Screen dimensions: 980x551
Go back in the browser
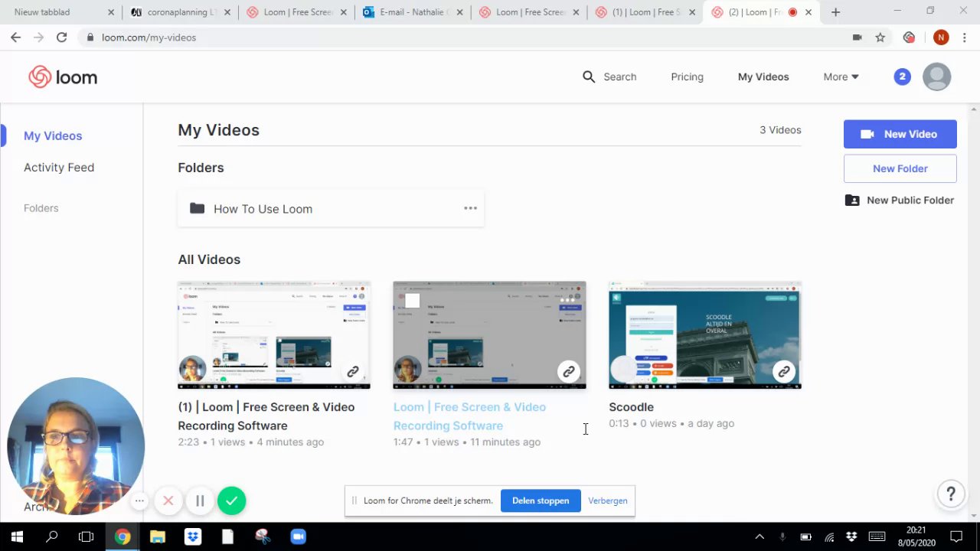click(x=15, y=37)
